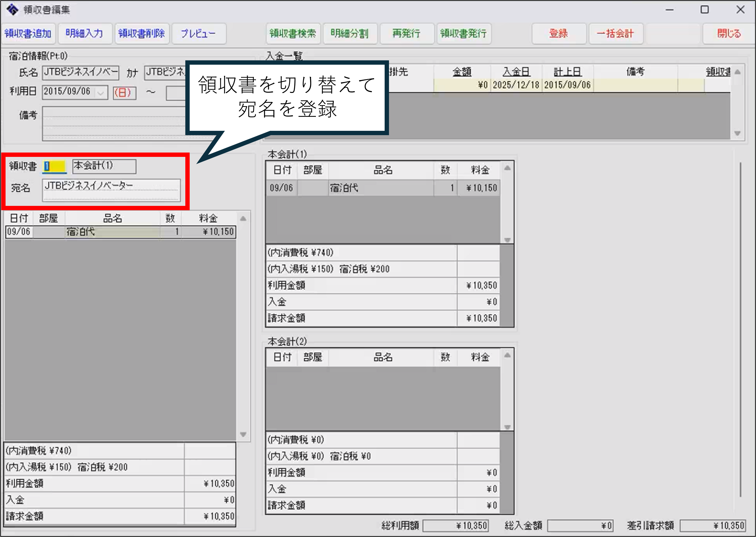The image size is (756, 537).
Task: Click the 領収書発行 button
Action: pyautogui.click(x=464, y=33)
